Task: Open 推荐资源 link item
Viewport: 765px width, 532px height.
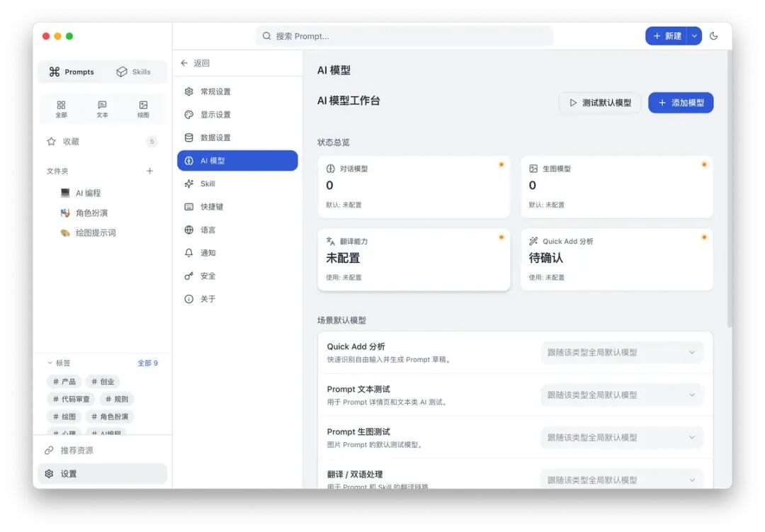Action: point(102,451)
